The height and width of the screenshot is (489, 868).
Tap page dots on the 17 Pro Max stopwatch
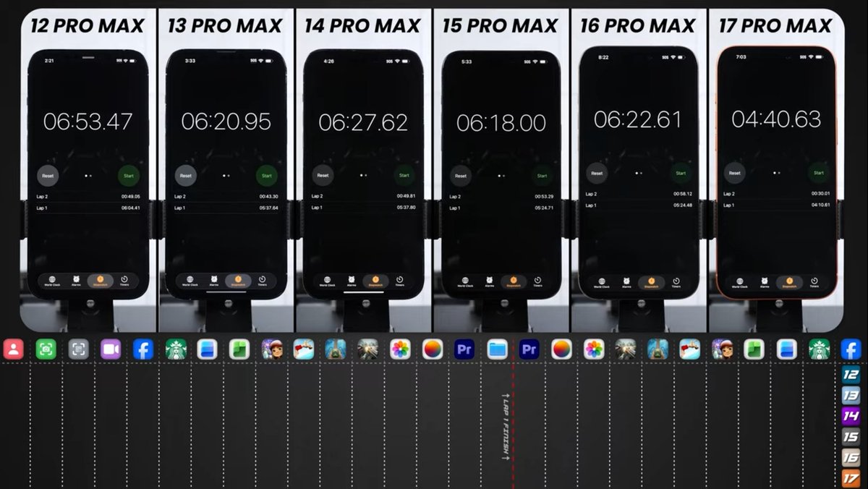coord(776,173)
